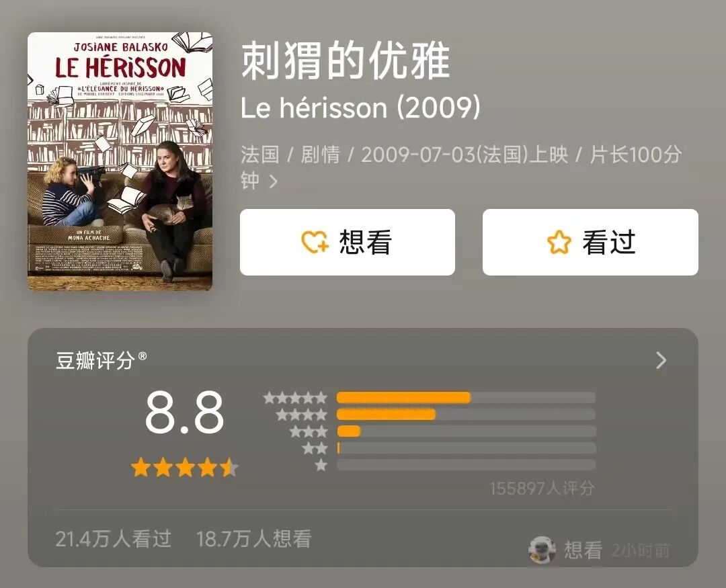Tap the 8.8 score number
The width and height of the screenshot is (726, 588).
click(184, 412)
